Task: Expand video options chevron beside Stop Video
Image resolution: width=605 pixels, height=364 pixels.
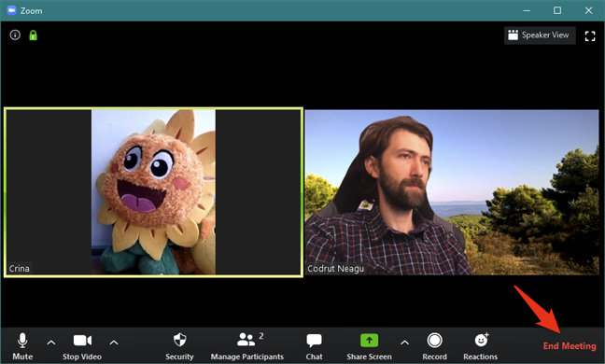Action: (114, 343)
